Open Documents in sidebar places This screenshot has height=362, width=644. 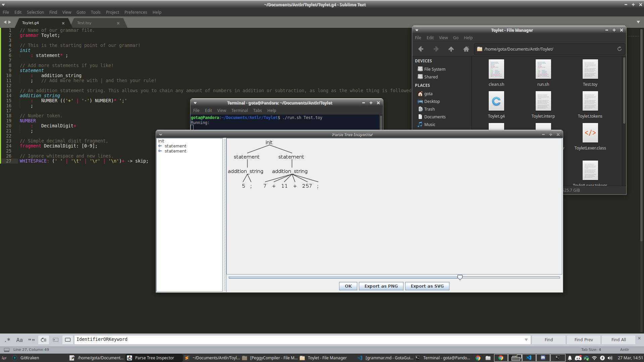(435, 117)
